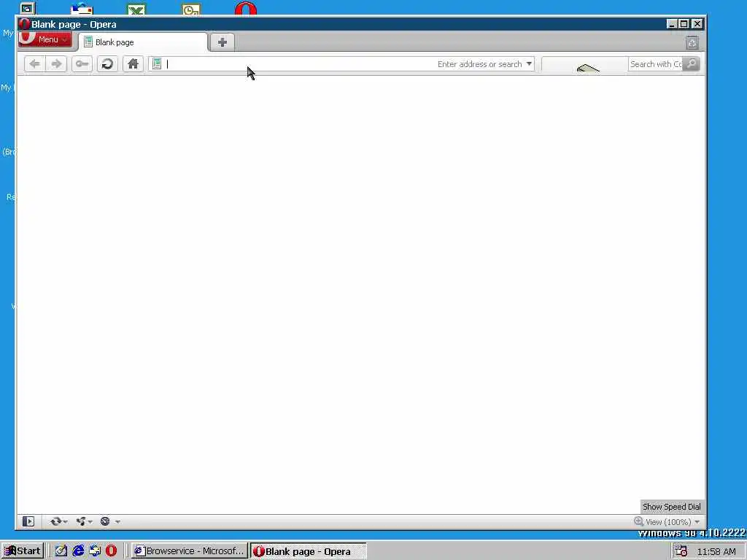
Task: Open a new tab with the plus button
Action: (222, 42)
